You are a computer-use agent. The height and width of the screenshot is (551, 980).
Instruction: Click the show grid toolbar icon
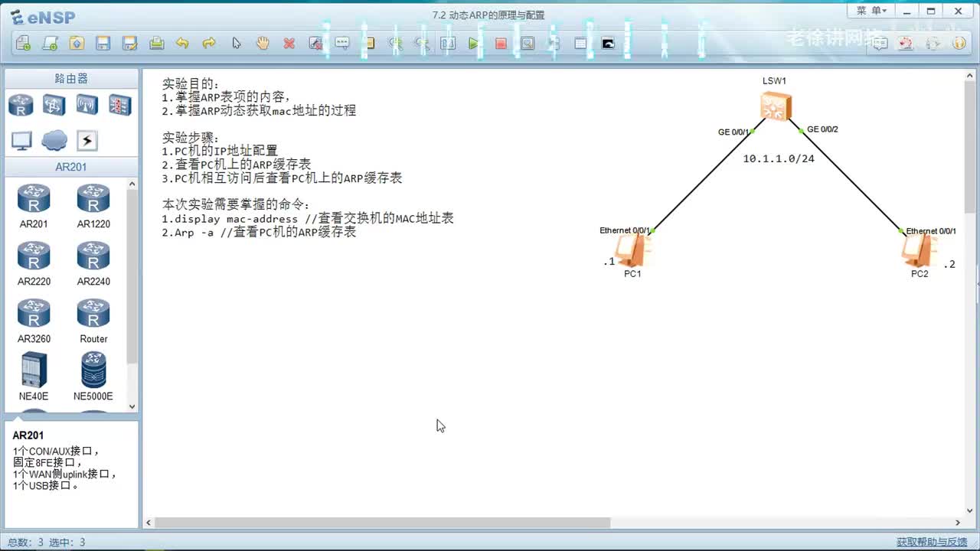point(580,44)
